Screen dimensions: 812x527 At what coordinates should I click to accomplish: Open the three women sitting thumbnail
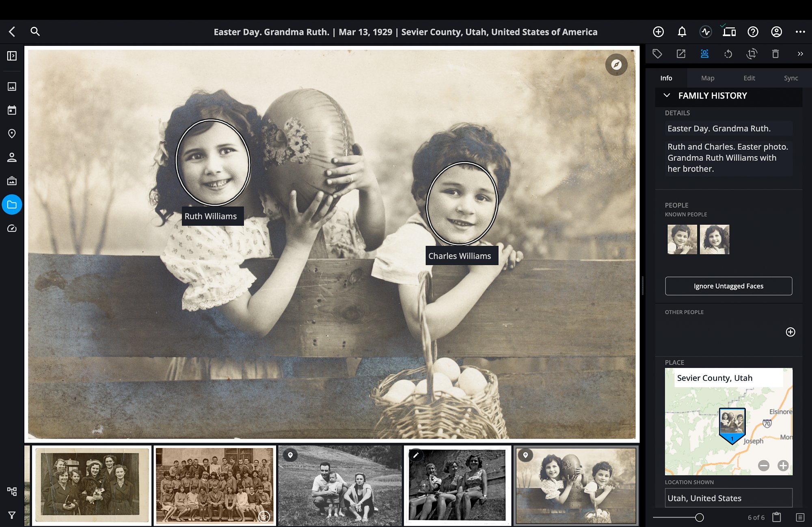[457, 486]
